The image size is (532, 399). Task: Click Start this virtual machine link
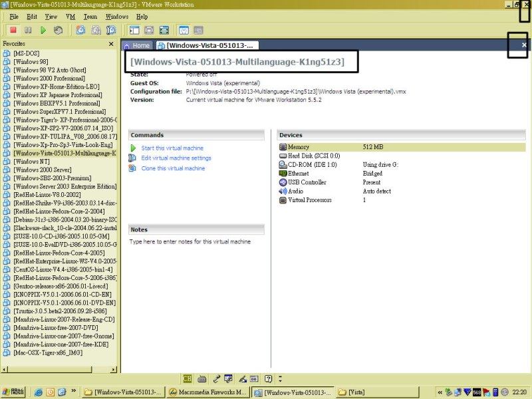pyautogui.click(x=172, y=148)
